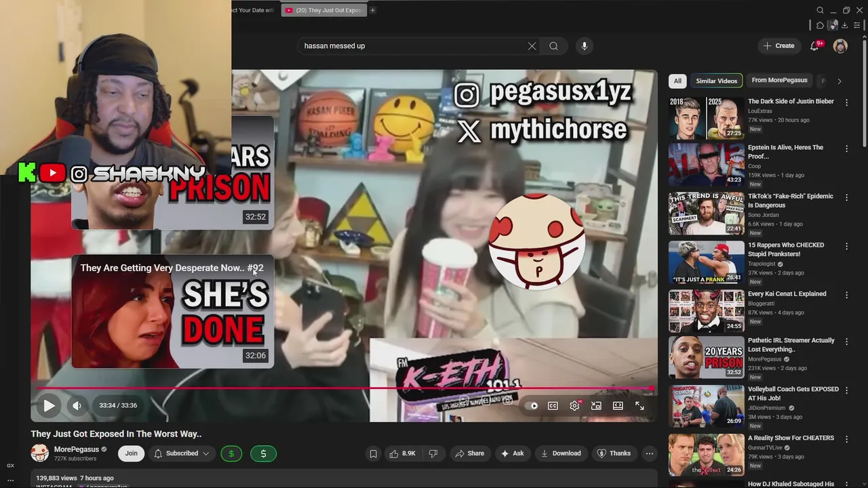Viewport: 868px width, 488px height.
Task: Click the second green dollar icon button
Action: (x=263, y=453)
